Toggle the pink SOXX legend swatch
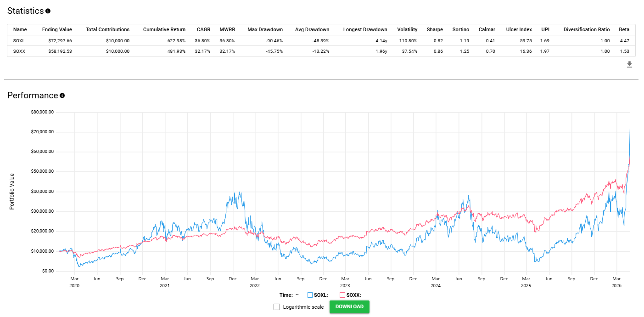644x317 pixels. coord(342,295)
